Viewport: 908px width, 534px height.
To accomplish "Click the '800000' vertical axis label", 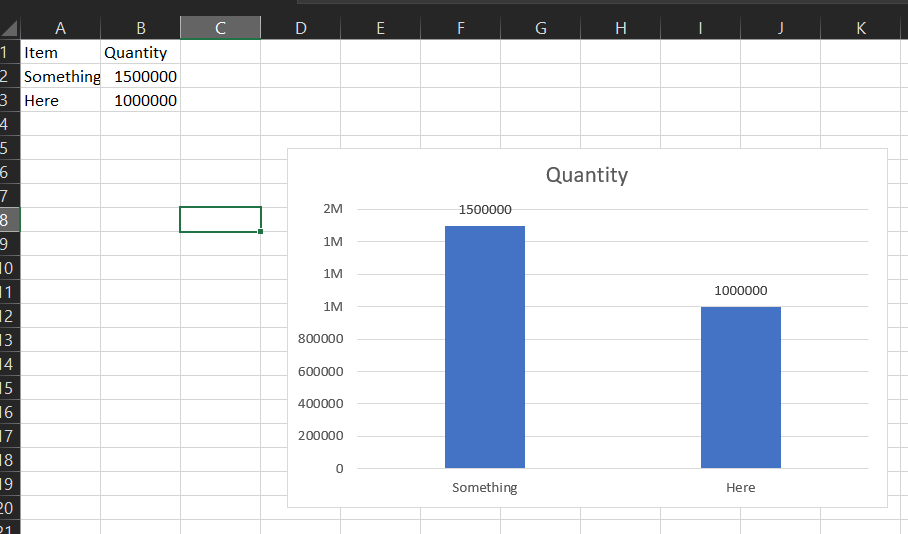I will coord(320,339).
